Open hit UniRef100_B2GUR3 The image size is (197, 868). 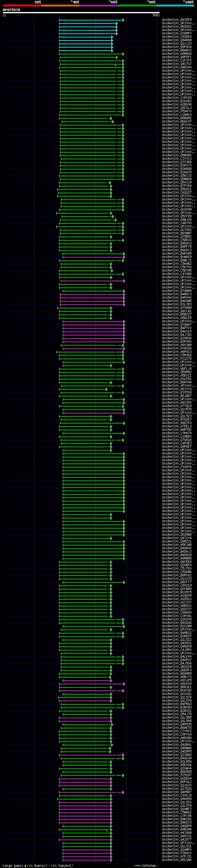[177, 101]
